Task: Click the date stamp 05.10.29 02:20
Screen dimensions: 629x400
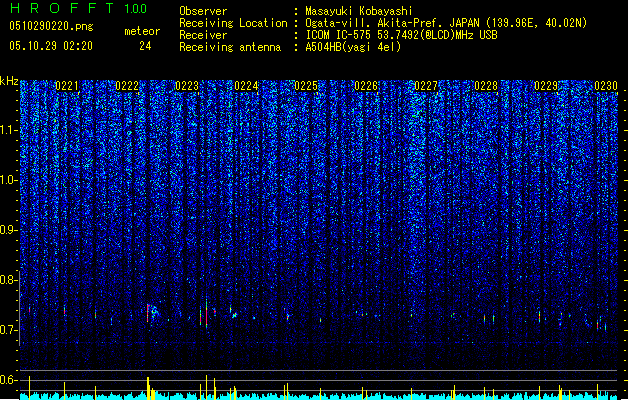Action: point(51,46)
